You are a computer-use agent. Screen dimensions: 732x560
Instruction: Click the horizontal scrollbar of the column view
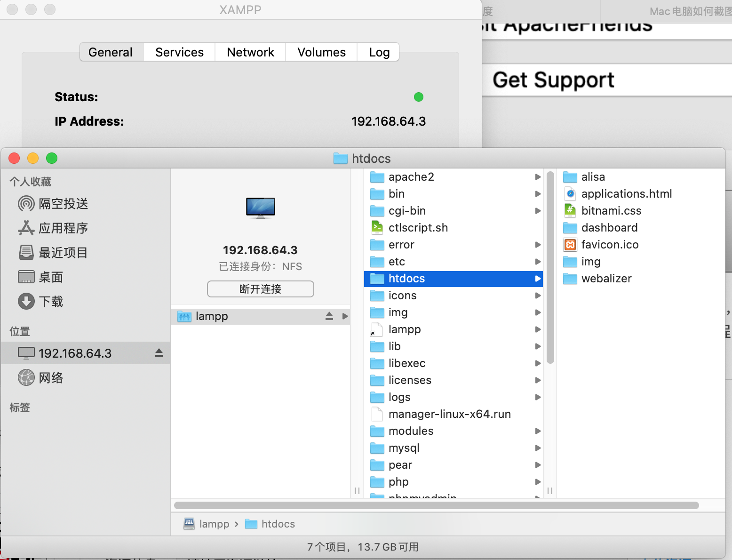coord(437,505)
